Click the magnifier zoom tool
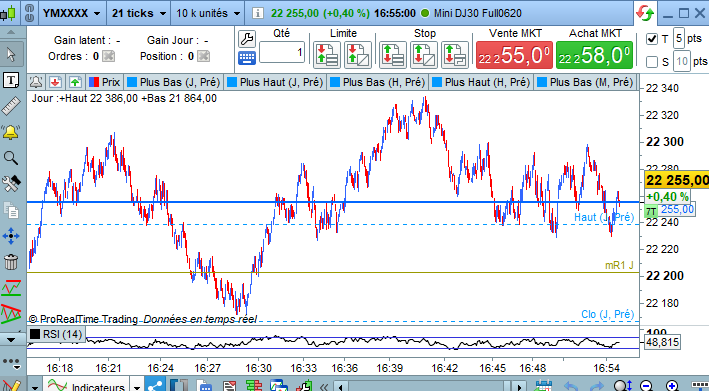 point(11,158)
